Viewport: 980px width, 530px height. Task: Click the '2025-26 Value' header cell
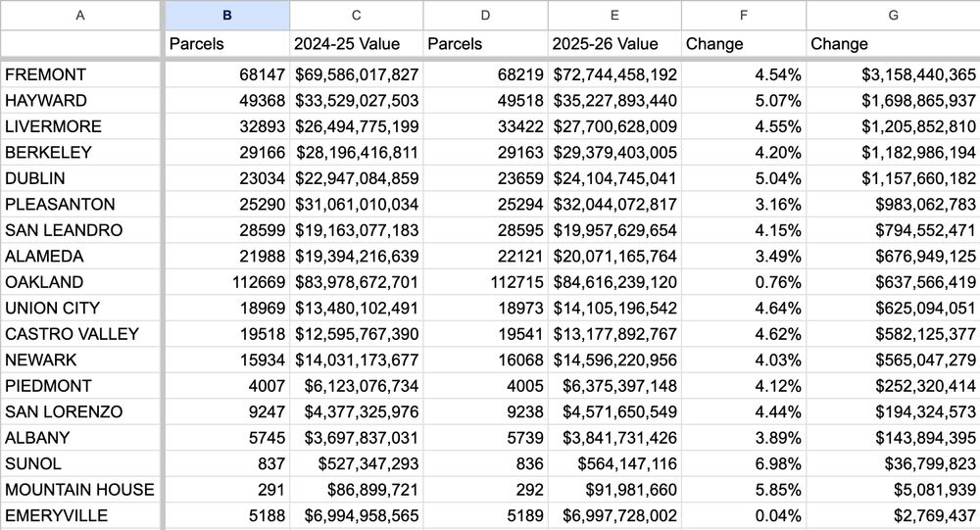click(615, 44)
